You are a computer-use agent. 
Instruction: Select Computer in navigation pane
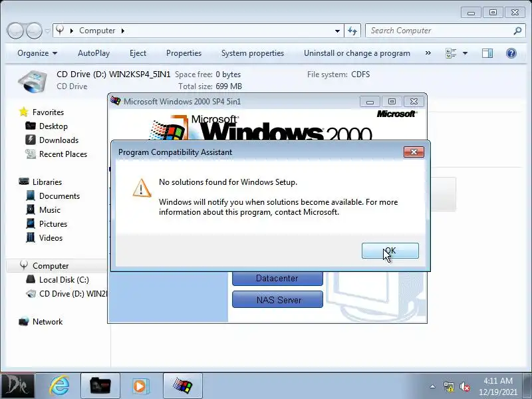click(x=51, y=265)
